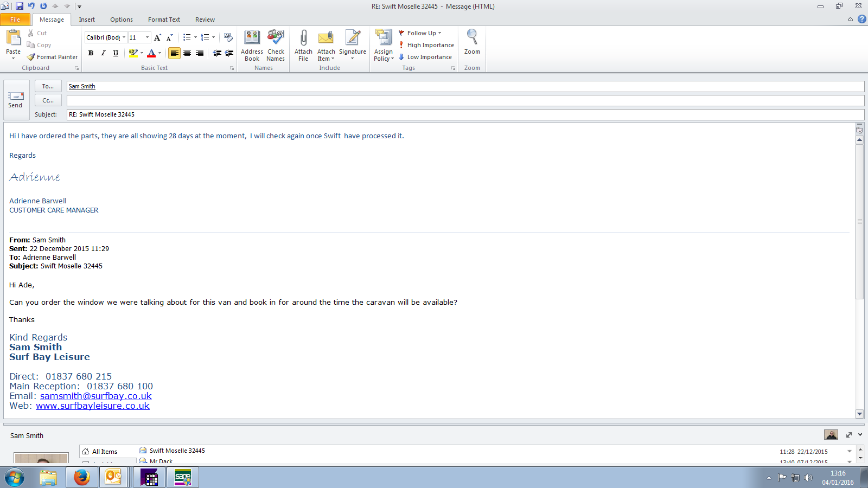
Task: Switch to the Review tab
Action: [205, 20]
